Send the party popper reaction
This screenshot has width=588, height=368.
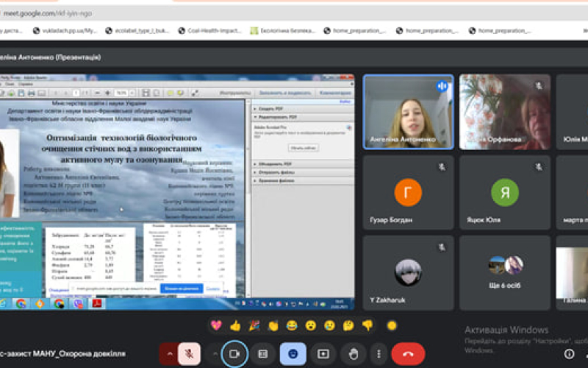click(x=254, y=325)
